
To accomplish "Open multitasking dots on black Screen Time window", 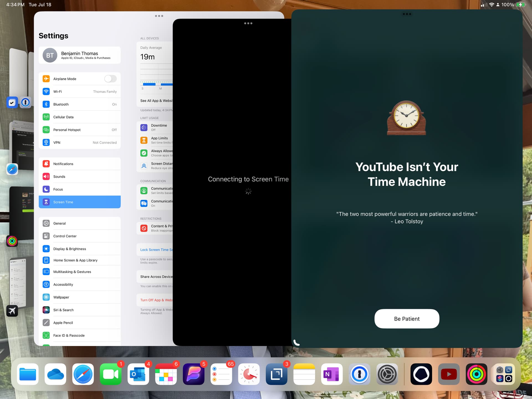I will 248,23.
